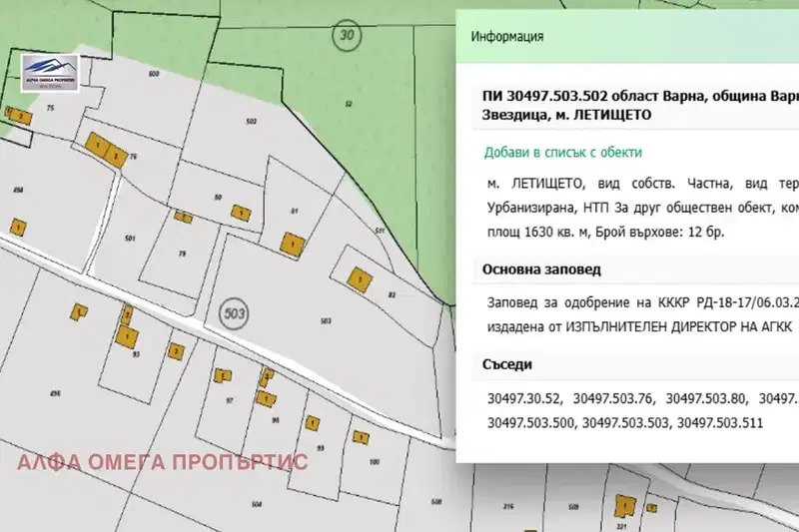This screenshot has height=532, width=799.
Task: Click the orange building in parcel 81
Action: pyautogui.click(x=293, y=245)
